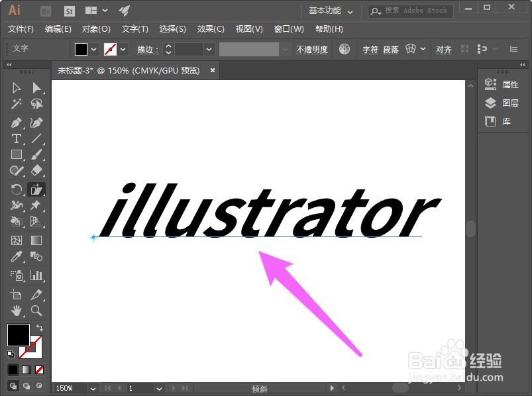Select the Pen tool

(x=17, y=123)
